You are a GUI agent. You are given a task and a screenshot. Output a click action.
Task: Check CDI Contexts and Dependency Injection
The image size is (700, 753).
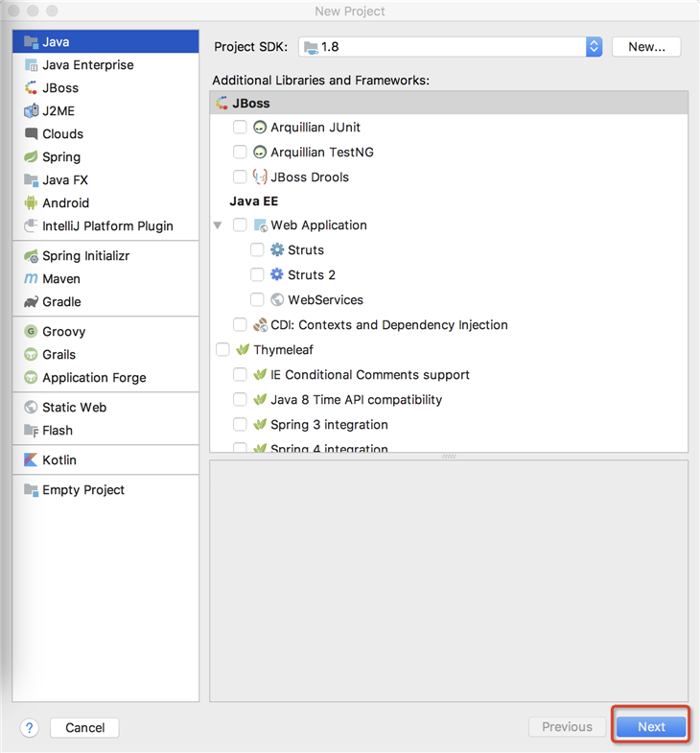point(240,325)
